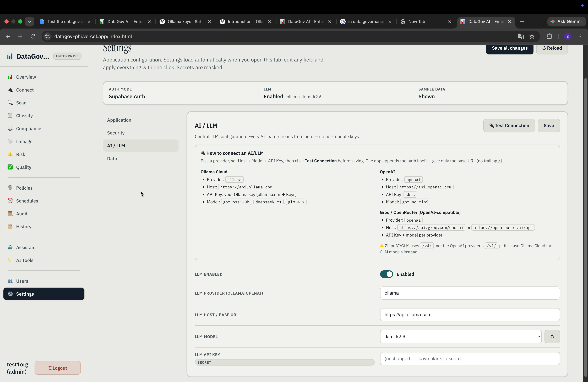Screen dimensions: 588x382
Task: Bookmark this page with the star icon
Action: tap(532, 36)
